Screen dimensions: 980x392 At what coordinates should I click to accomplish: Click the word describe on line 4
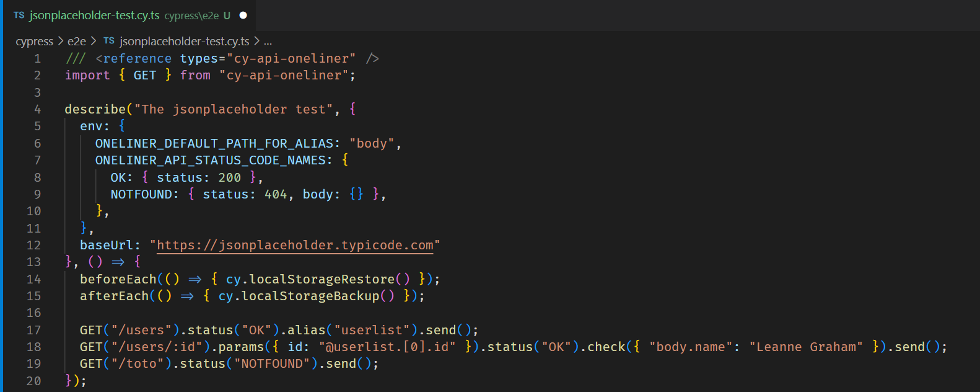[95, 109]
